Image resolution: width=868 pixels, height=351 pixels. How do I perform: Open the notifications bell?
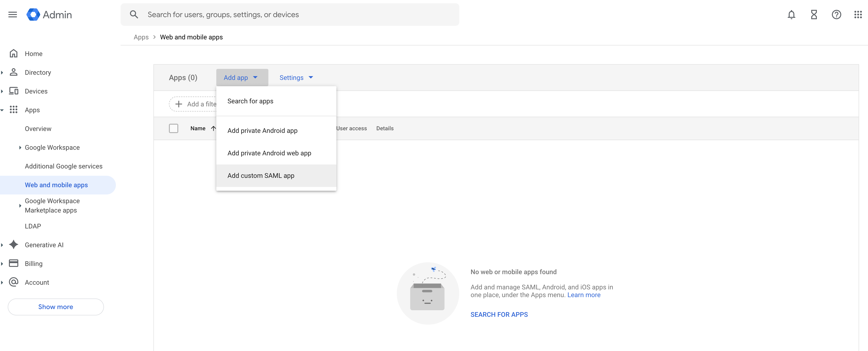point(791,15)
